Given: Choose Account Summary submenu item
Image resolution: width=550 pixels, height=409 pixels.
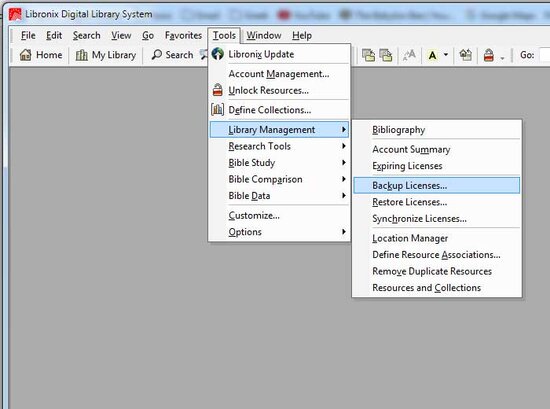Looking at the screenshot, I should point(437,149).
